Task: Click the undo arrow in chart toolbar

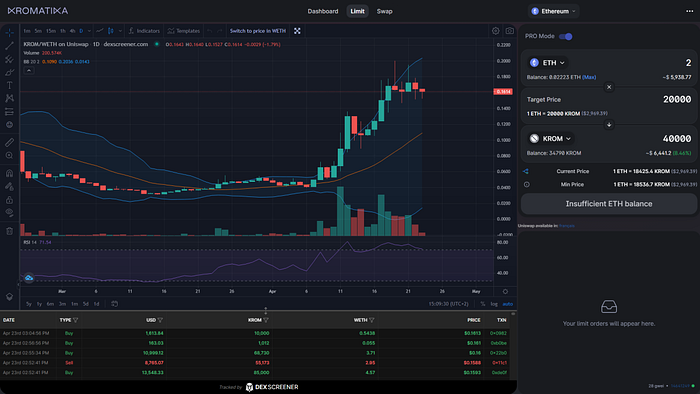Action: 209,31
